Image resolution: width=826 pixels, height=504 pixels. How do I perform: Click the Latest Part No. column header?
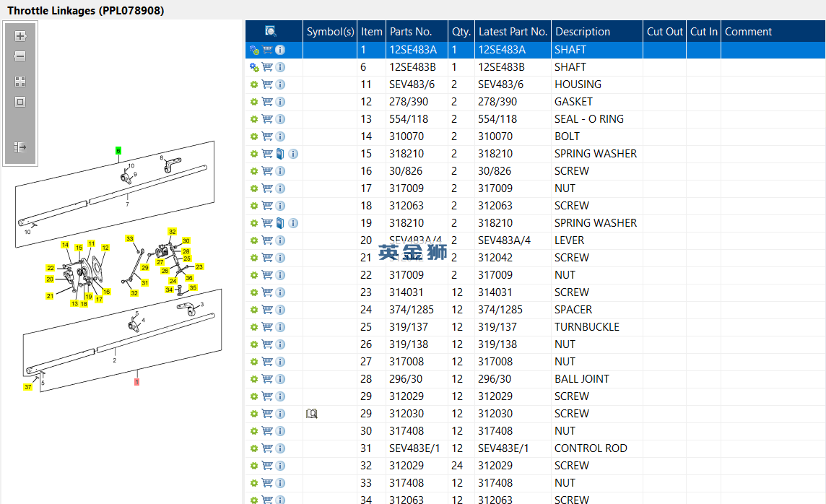(513, 31)
